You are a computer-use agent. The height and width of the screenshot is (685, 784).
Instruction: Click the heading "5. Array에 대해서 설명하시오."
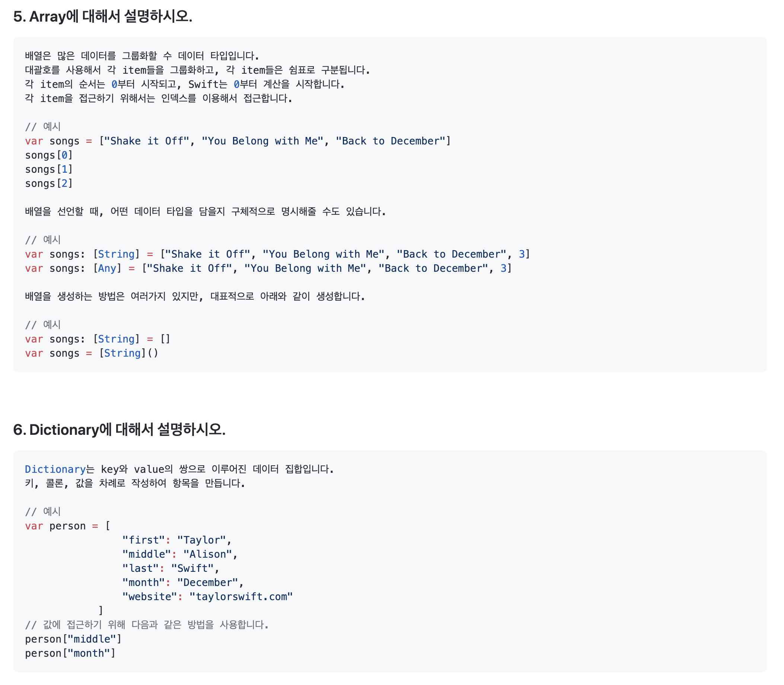pyautogui.click(x=102, y=16)
